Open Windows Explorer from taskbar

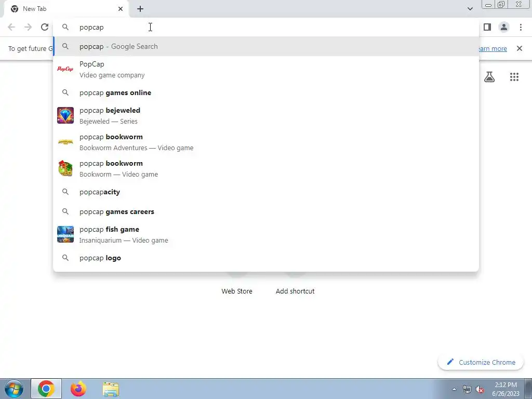[111, 389]
